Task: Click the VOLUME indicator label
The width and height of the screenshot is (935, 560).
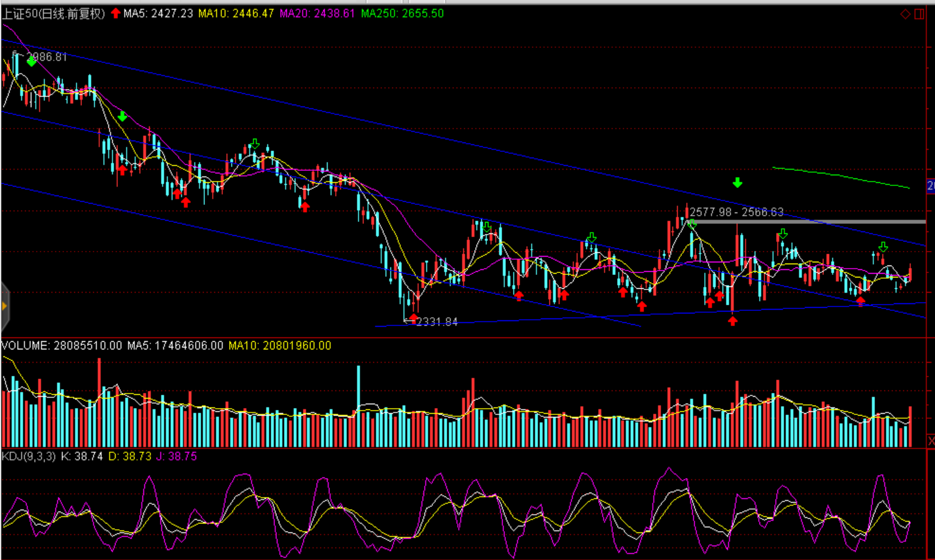Action: [x=25, y=346]
